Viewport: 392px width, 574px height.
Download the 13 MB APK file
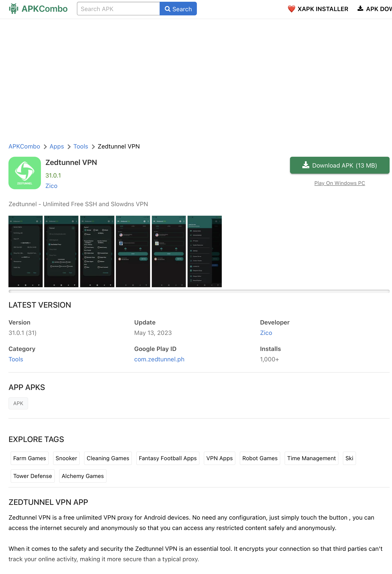339,165
